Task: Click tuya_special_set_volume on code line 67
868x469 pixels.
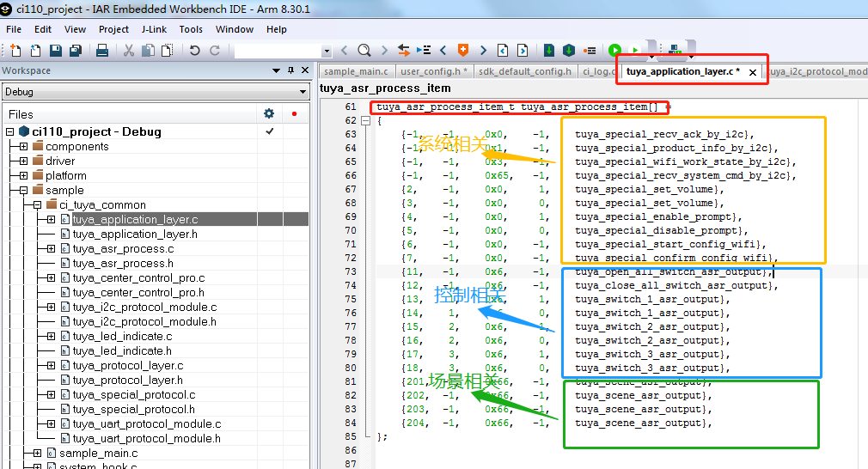Action: coord(644,189)
